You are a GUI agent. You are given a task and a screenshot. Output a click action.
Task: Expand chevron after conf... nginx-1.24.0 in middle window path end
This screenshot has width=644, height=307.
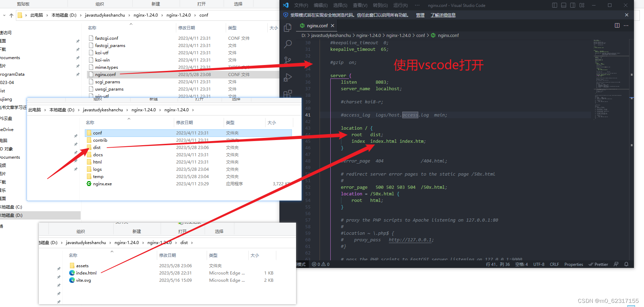point(193,110)
